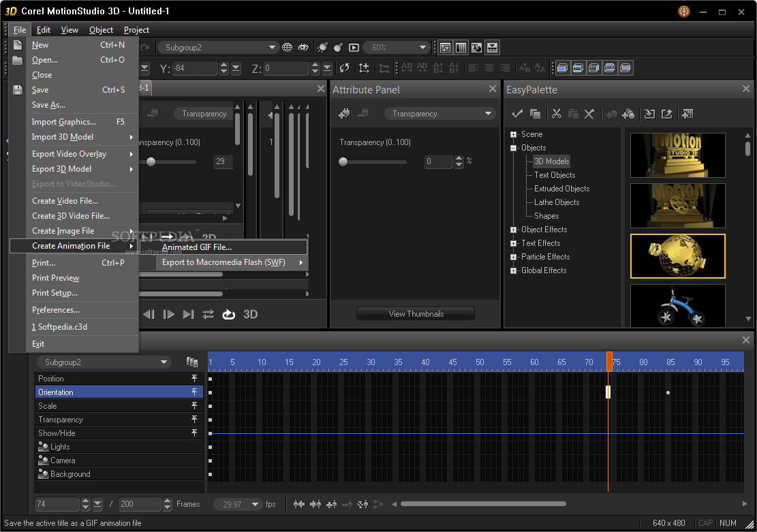Open the Subgroup2 object dropdown in the top toolbar
757x532 pixels.
(x=272, y=47)
